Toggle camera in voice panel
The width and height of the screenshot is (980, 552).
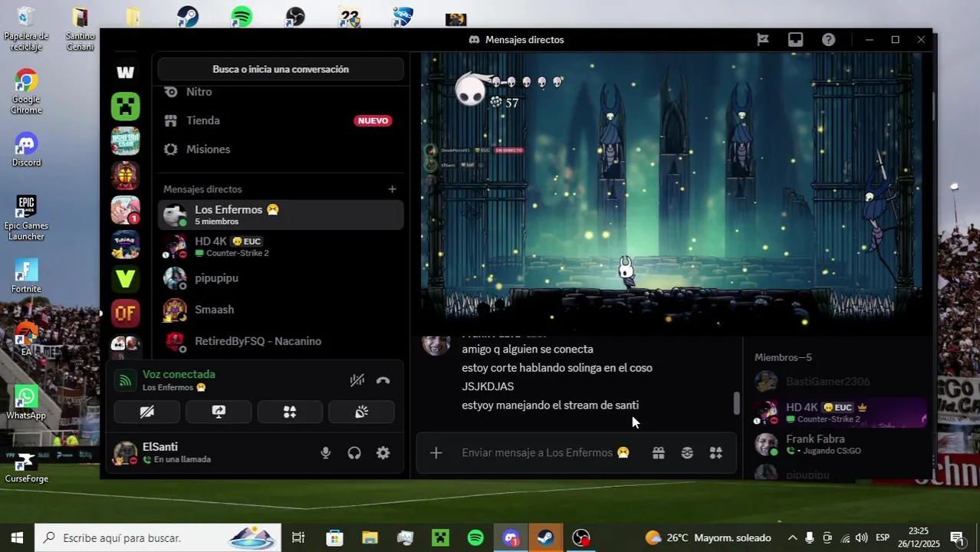coord(147,412)
